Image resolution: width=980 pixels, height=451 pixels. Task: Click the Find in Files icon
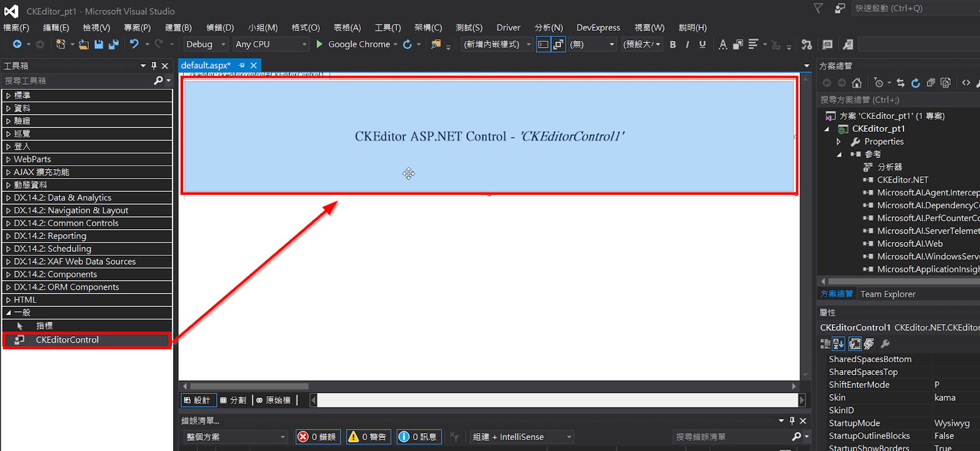tap(436, 44)
